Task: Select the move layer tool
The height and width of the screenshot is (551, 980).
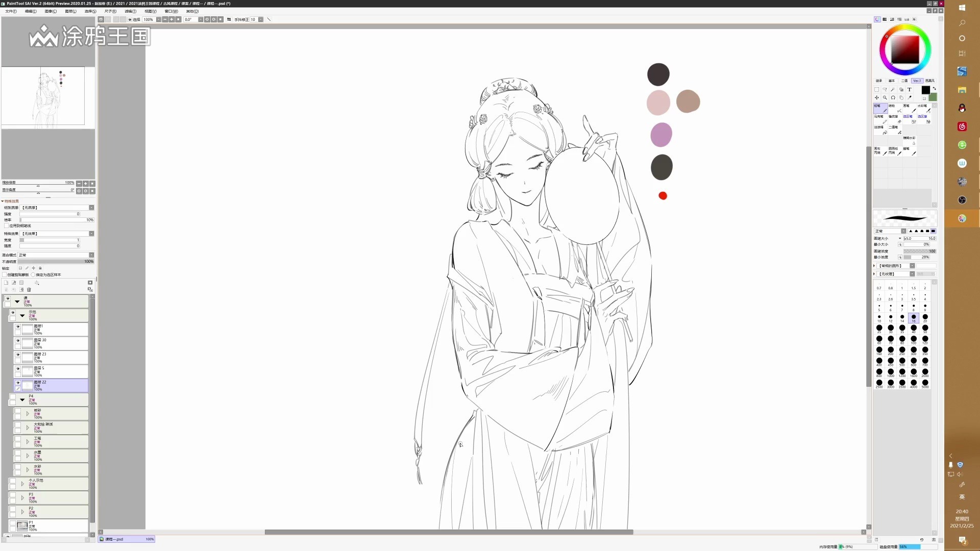Action: point(876,97)
